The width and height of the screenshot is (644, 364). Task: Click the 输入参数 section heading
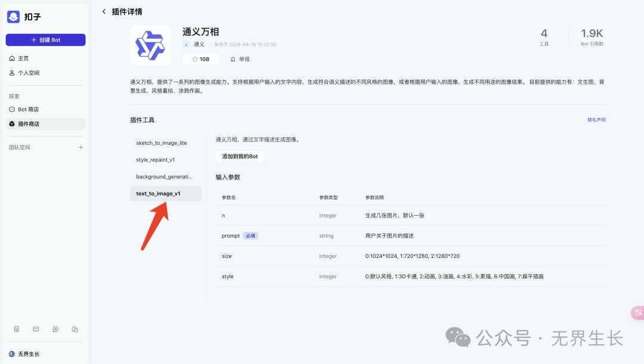tap(228, 178)
